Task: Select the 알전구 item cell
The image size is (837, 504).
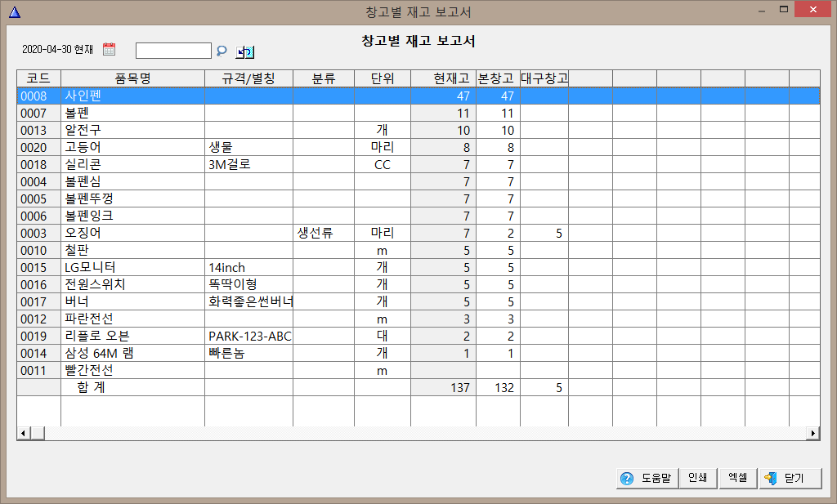Action: [133, 130]
